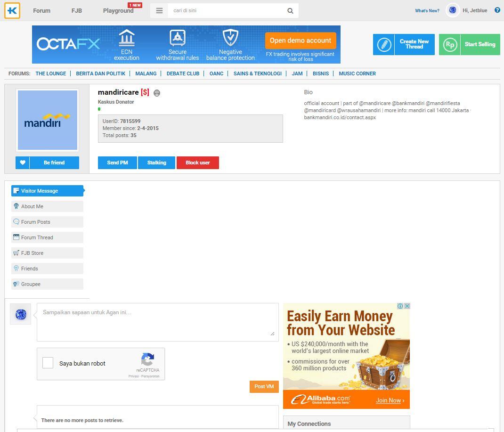Open BISNIS forum link
Image resolution: width=504 pixels, height=432 pixels.
(x=321, y=73)
